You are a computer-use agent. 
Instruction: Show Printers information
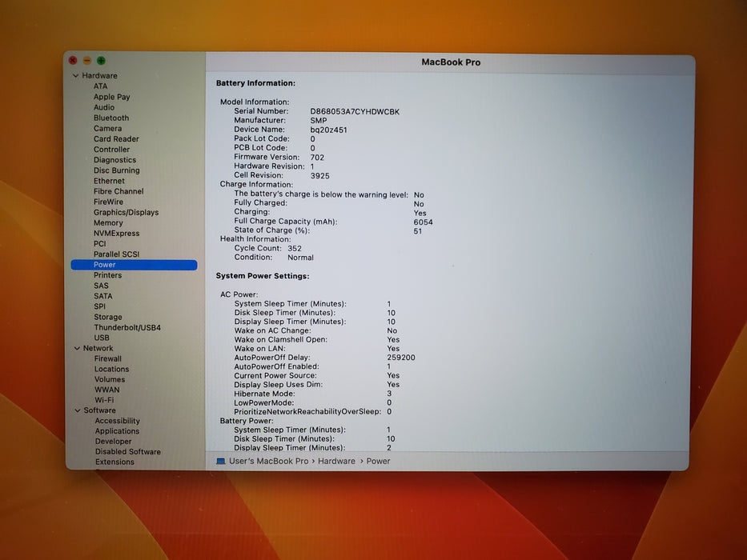pos(107,275)
